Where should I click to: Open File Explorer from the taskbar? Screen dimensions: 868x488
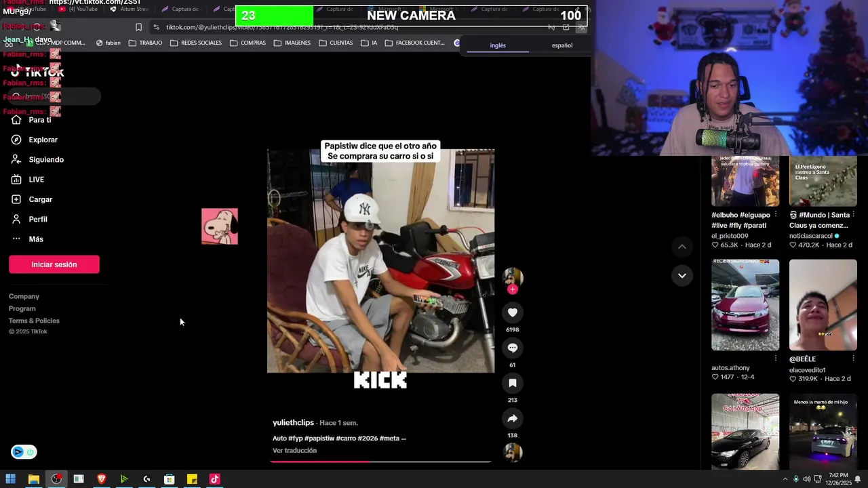coord(33,479)
